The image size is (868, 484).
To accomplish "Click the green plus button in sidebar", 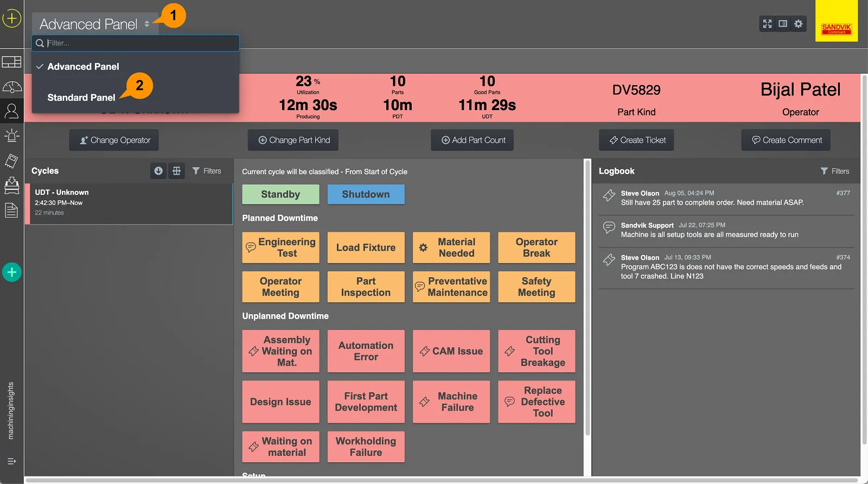I will [12, 272].
